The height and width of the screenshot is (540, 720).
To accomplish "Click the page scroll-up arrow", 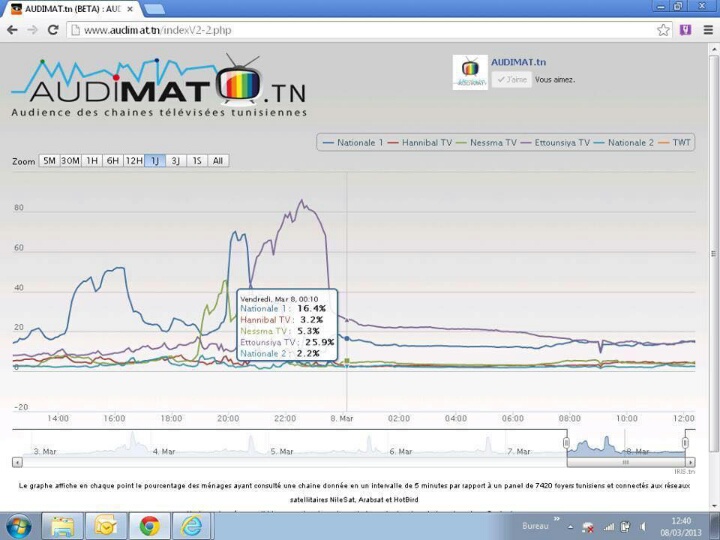I will (x=714, y=48).
